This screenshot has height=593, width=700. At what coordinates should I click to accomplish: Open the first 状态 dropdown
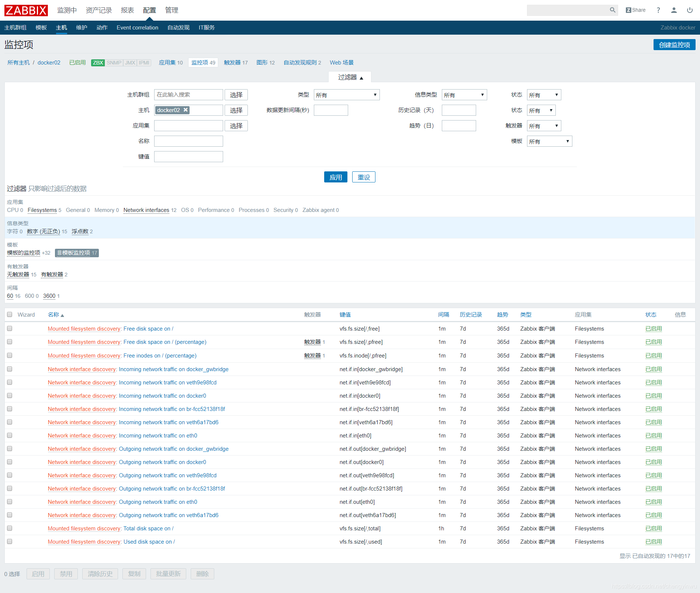(544, 95)
